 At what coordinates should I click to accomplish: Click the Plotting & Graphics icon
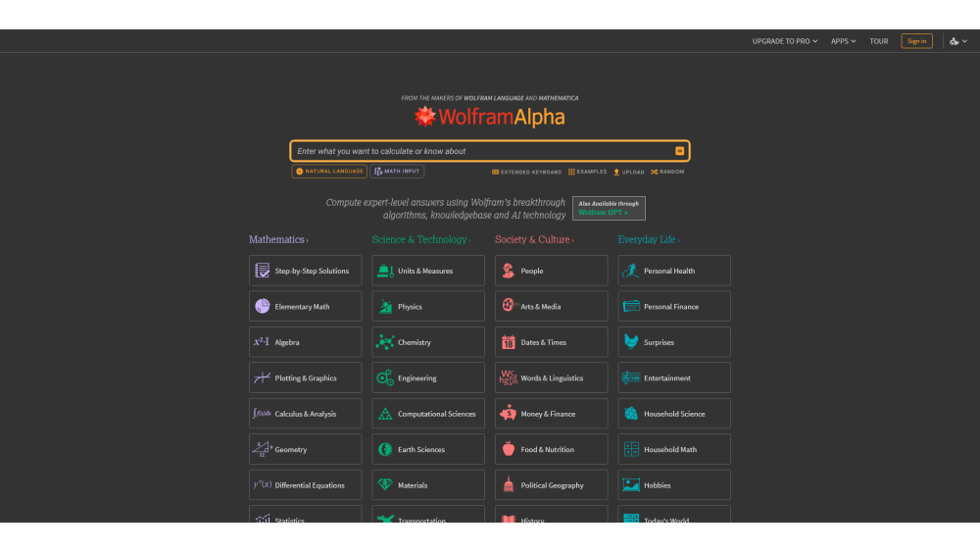pyautogui.click(x=262, y=377)
